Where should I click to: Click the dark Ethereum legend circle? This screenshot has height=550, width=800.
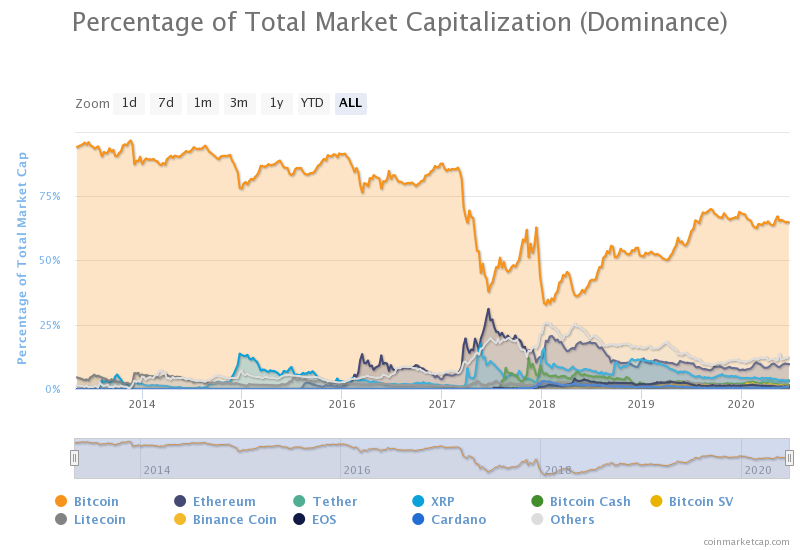point(180,501)
